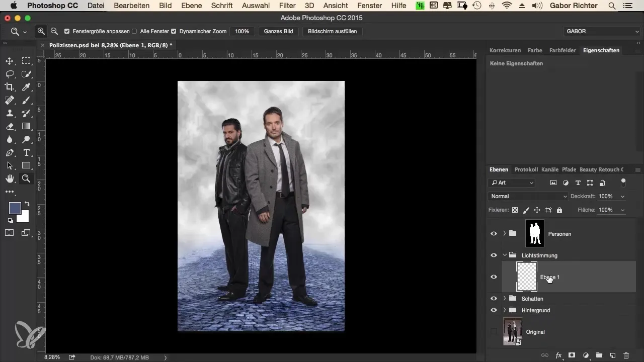644x362 pixels.
Task: Select the Lasso tool
Action: click(x=9, y=74)
